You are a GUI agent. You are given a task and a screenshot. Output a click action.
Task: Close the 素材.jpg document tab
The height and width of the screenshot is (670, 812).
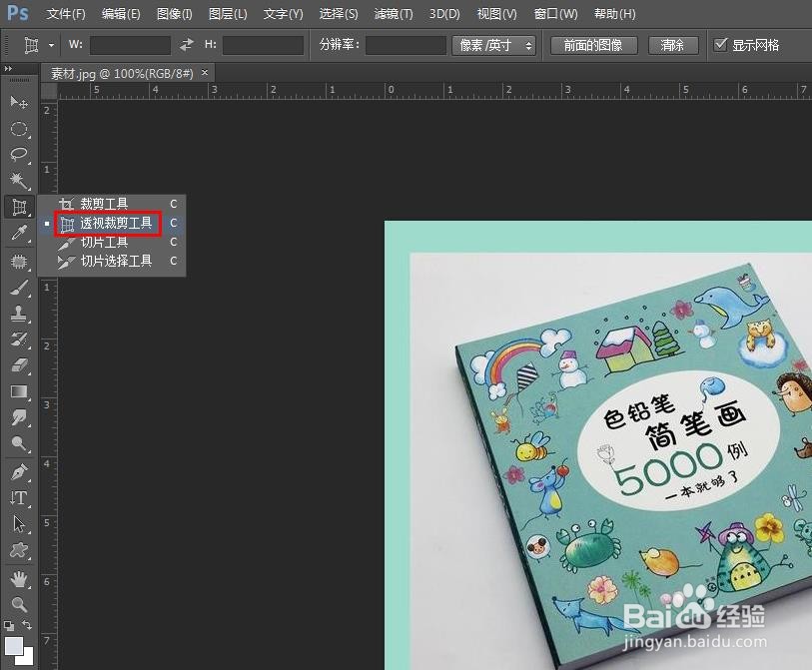(x=205, y=73)
